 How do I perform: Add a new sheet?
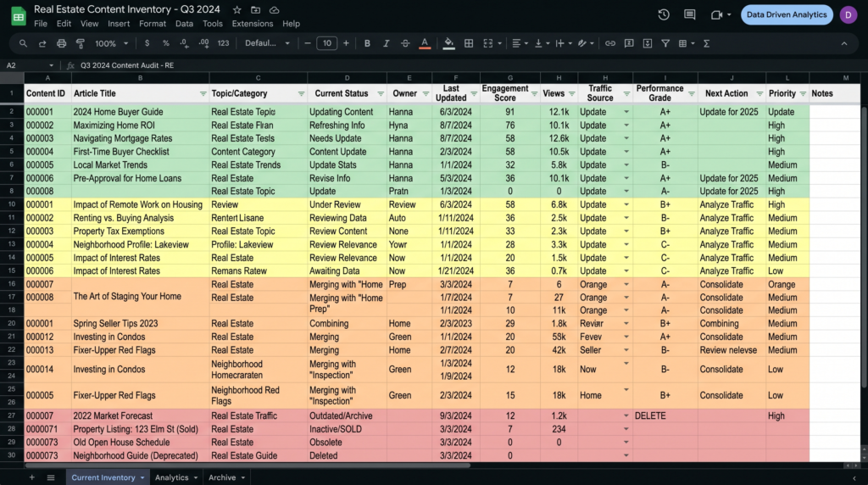pyautogui.click(x=31, y=477)
